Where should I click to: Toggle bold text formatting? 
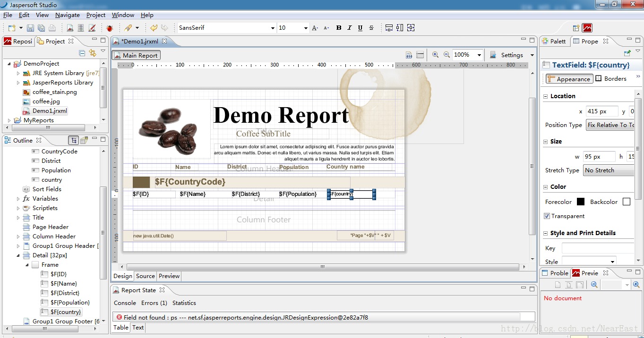coord(339,28)
